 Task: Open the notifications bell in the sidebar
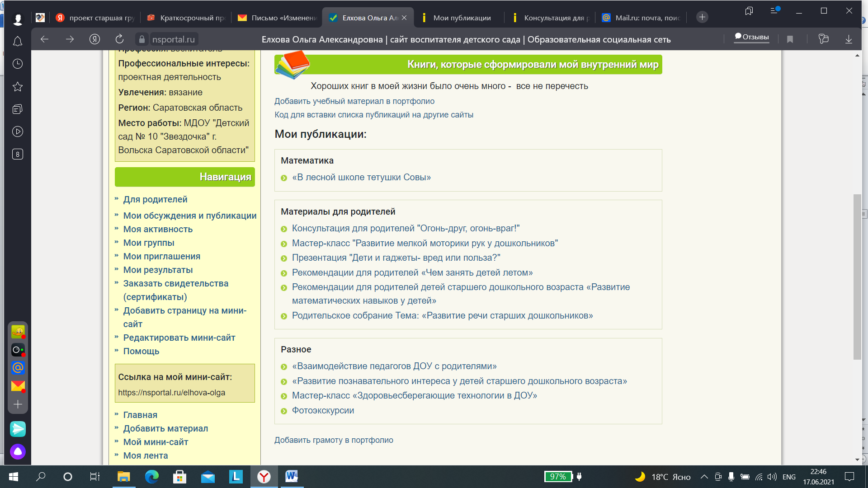pyautogui.click(x=18, y=42)
